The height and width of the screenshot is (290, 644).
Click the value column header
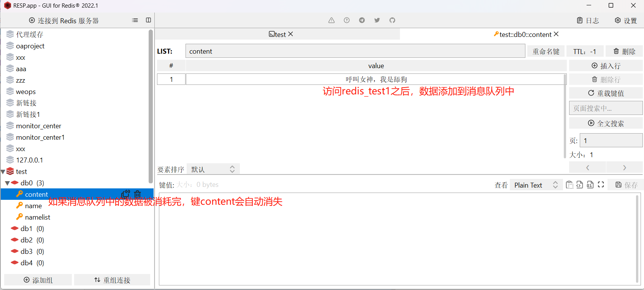point(376,65)
